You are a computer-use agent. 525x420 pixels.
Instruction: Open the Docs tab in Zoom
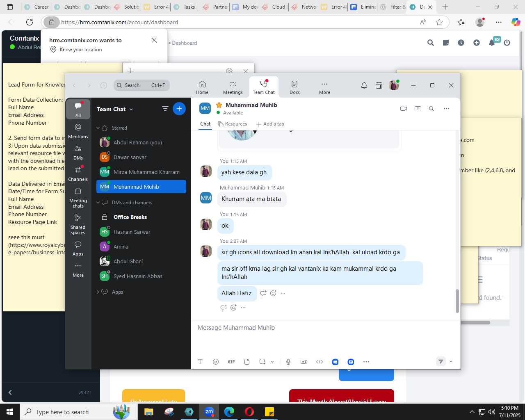[294, 87]
